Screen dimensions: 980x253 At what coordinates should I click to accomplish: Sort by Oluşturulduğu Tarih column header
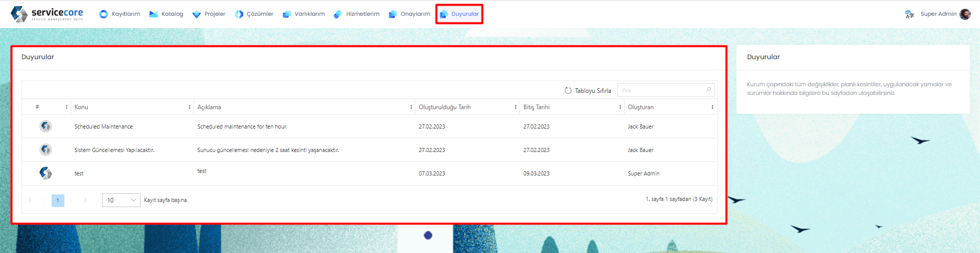click(x=445, y=107)
